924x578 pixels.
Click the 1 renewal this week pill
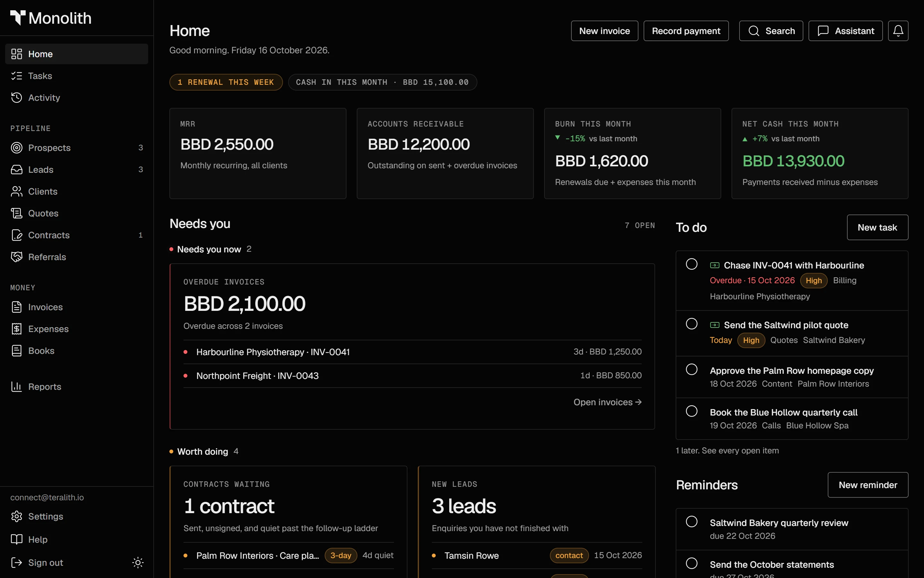pos(226,82)
